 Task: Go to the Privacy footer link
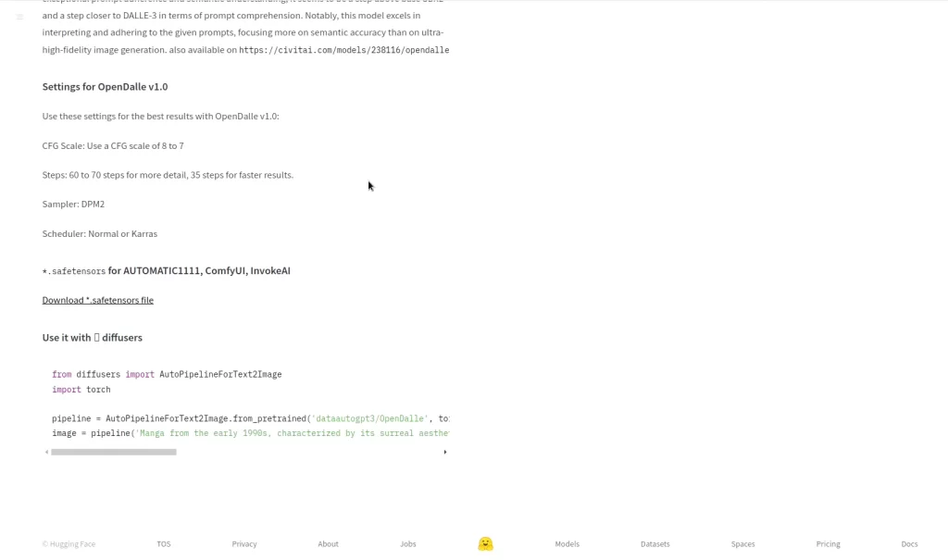tap(244, 544)
